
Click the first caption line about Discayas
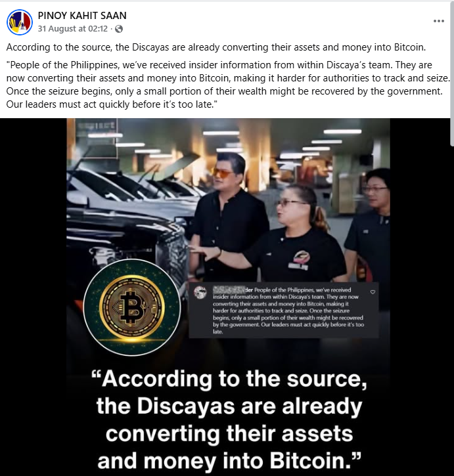tap(216, 47)
